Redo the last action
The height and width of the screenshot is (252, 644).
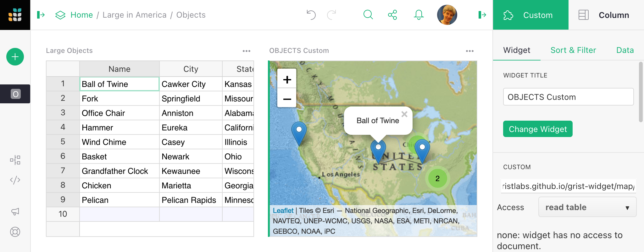coord(332,15)
